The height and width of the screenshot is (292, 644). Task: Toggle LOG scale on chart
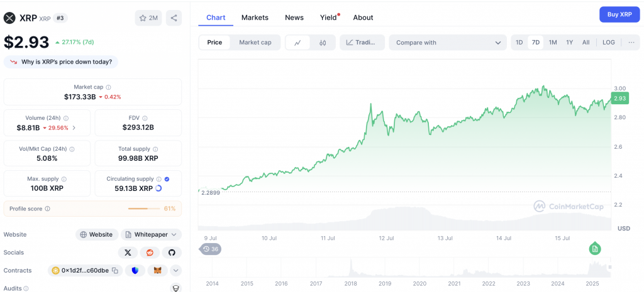[609, 43]
